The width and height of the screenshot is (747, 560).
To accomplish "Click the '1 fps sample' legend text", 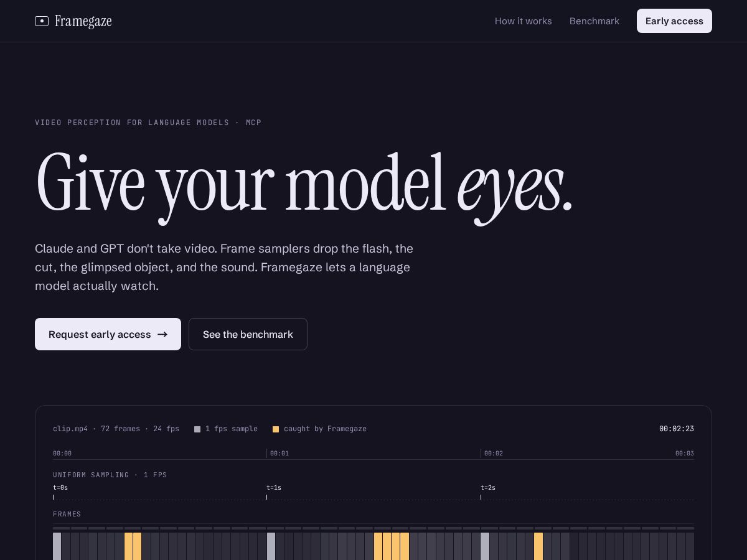I will click(x=232, y=429).
